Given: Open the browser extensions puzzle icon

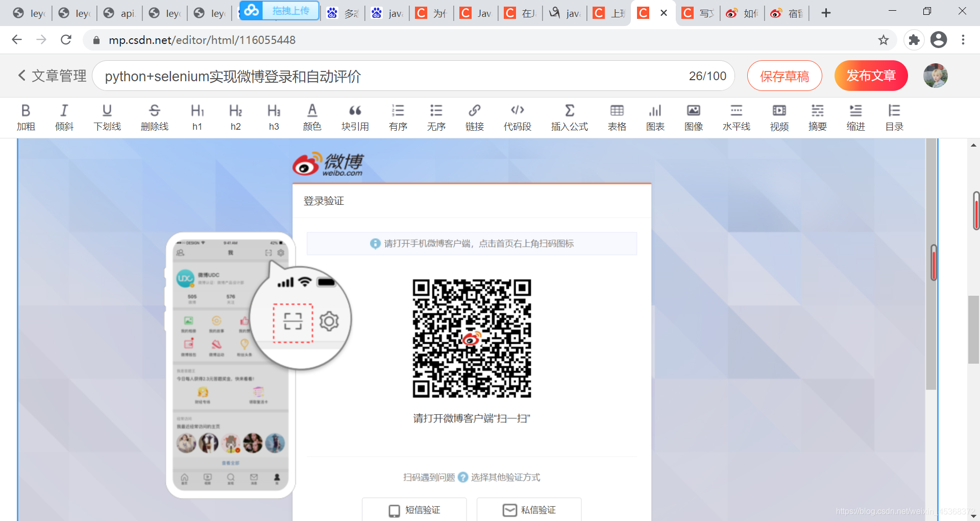Looking at the screenshot, I should point(914,40).
